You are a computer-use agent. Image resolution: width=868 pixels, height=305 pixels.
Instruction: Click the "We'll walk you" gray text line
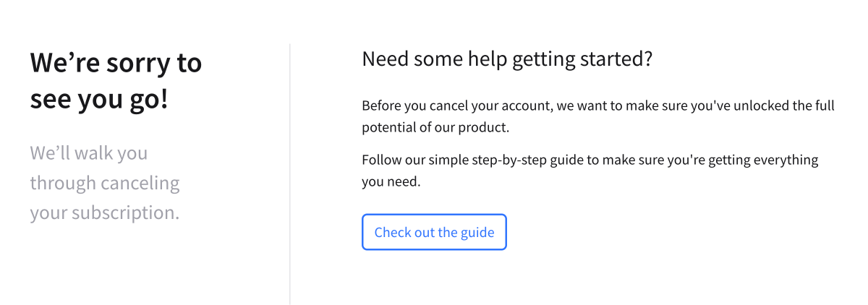89,153
